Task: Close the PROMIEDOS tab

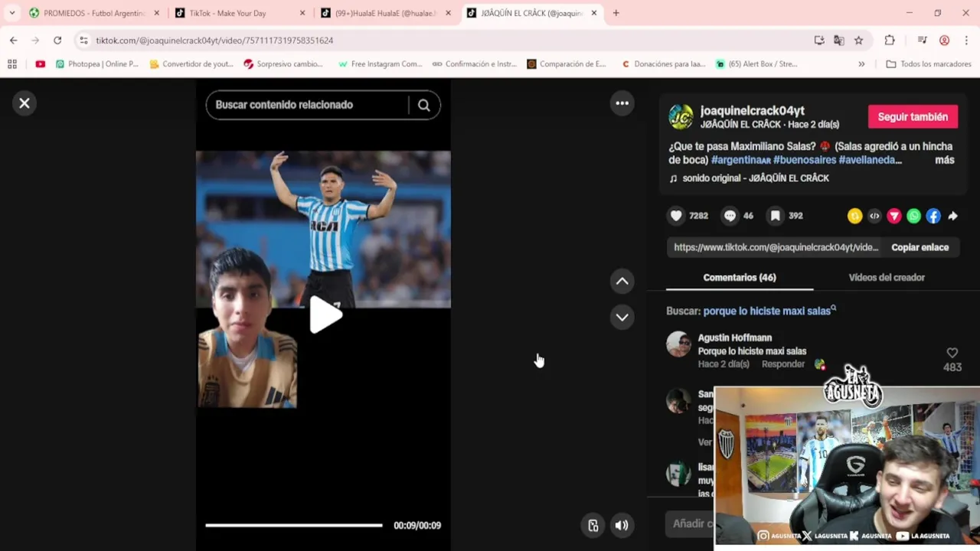Action: 156,13
